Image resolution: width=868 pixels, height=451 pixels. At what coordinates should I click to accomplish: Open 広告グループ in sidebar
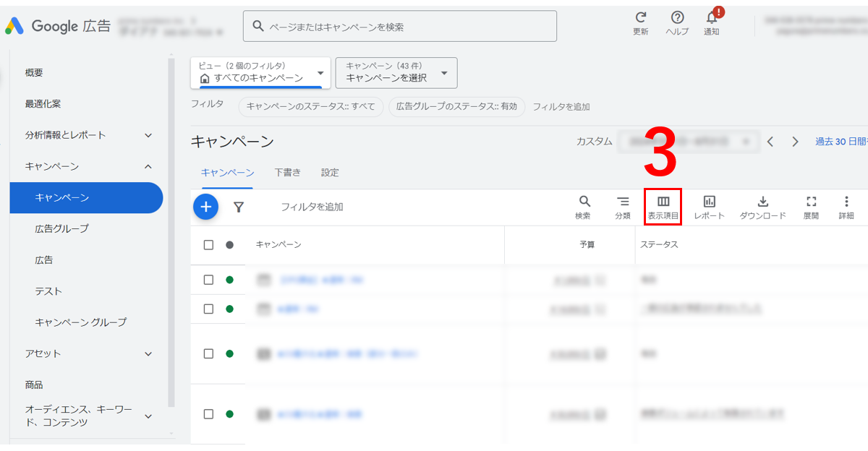pyautogui.click(x=62, y=228)
